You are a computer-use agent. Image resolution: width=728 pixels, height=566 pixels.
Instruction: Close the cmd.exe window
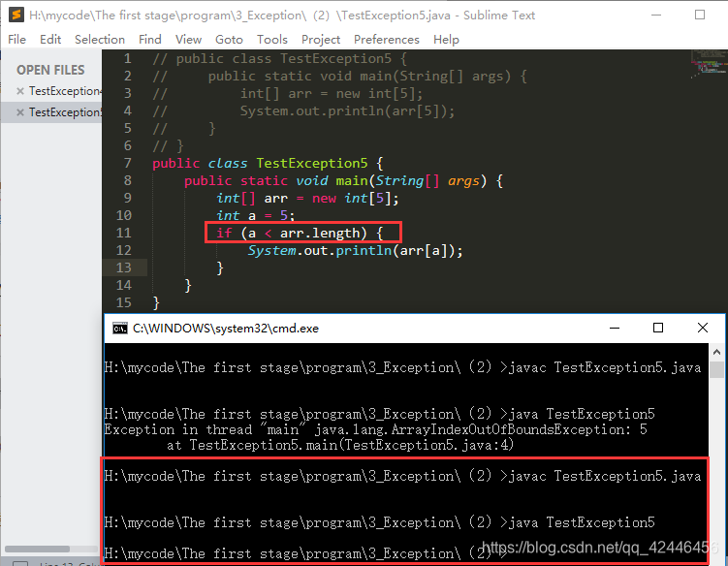pos(703,328)
